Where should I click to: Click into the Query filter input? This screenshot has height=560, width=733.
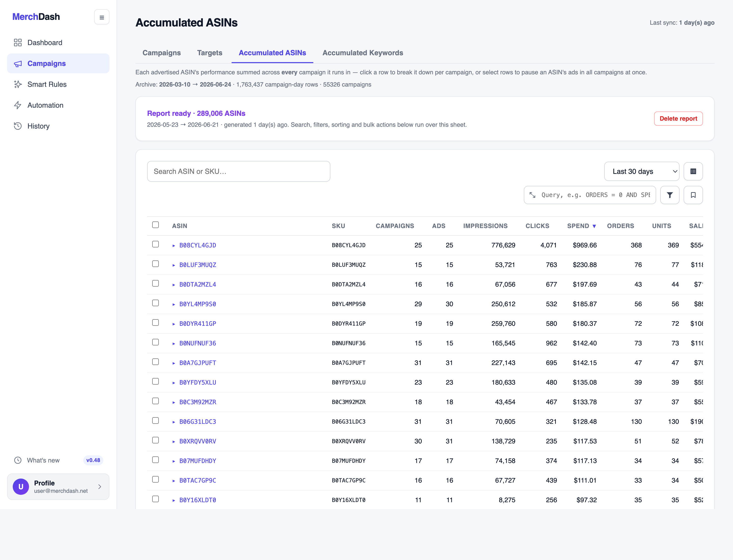coord(596,195)
